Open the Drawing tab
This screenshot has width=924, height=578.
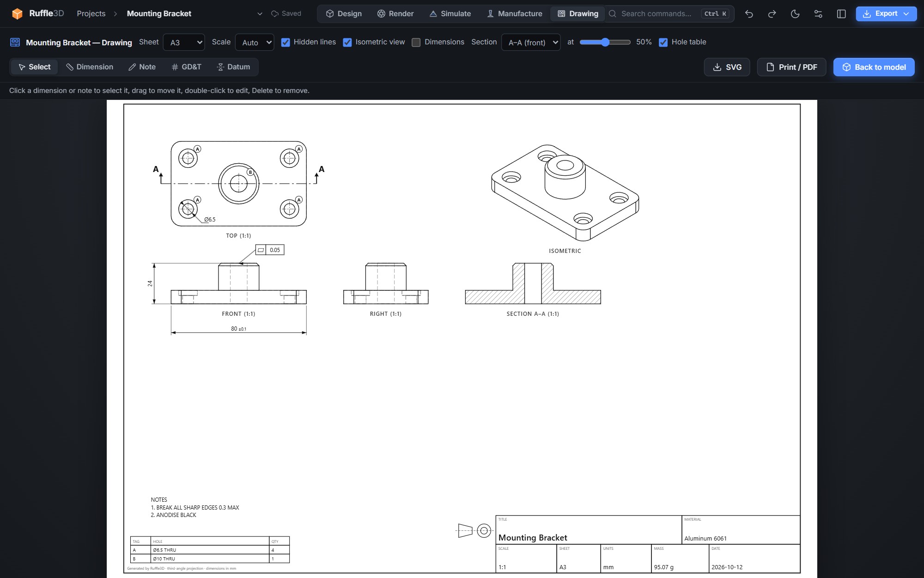click(578, 14)
